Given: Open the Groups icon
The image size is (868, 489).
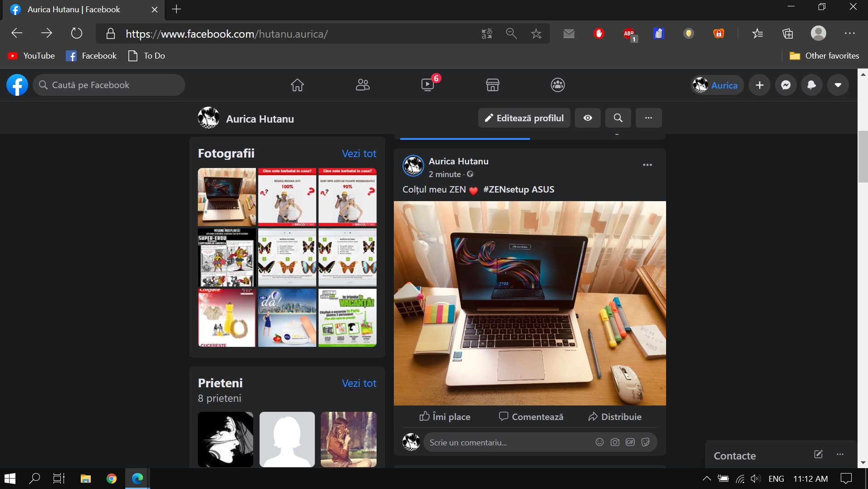Looking at the screenshot, I should pos(558,85).
